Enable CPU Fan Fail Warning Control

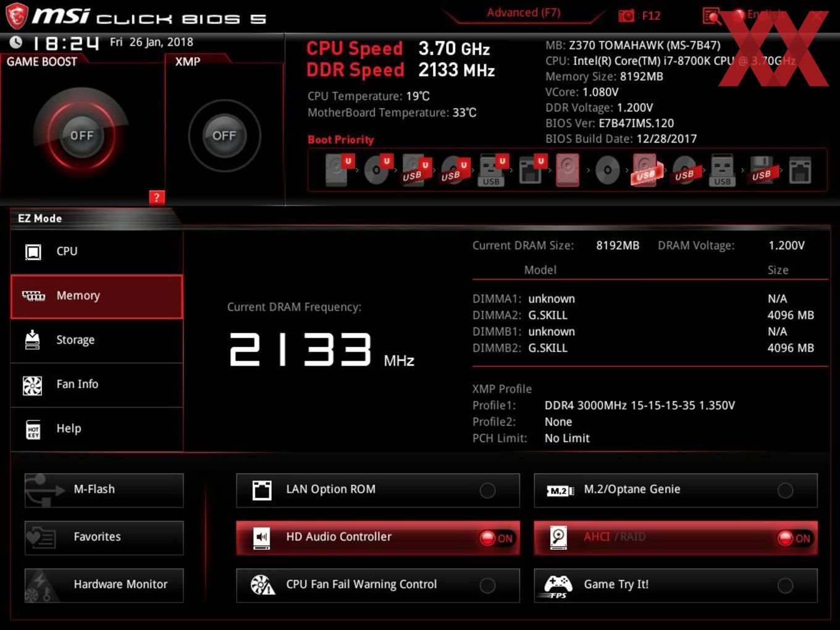point(378,586)
